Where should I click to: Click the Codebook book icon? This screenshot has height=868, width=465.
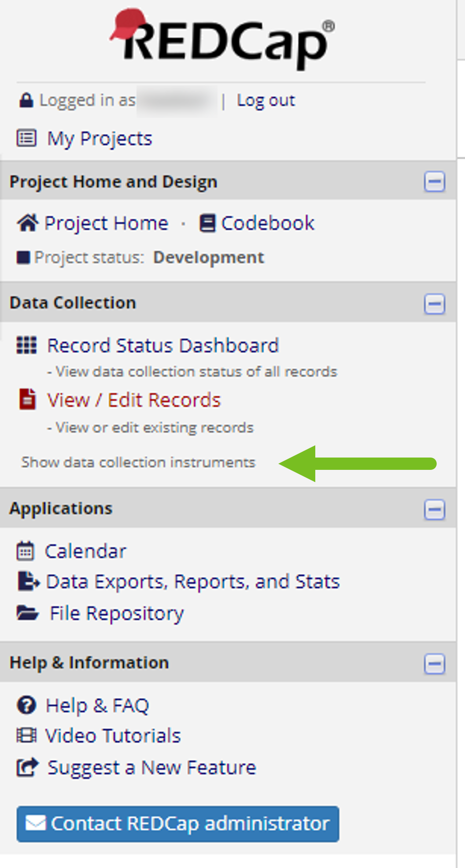point(207,223)
